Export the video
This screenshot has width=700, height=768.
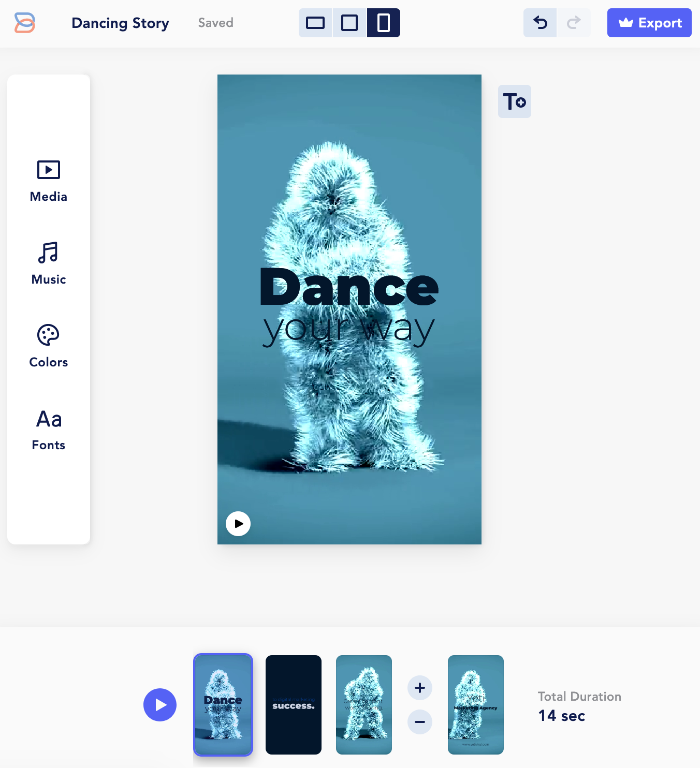[649, 23]
